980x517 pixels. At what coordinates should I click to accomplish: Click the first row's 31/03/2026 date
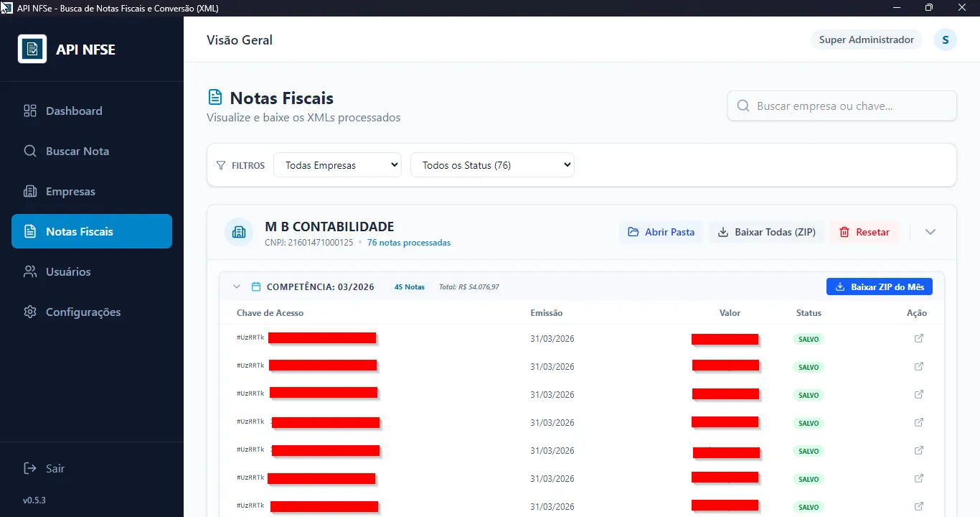click(x=552, y=339)
